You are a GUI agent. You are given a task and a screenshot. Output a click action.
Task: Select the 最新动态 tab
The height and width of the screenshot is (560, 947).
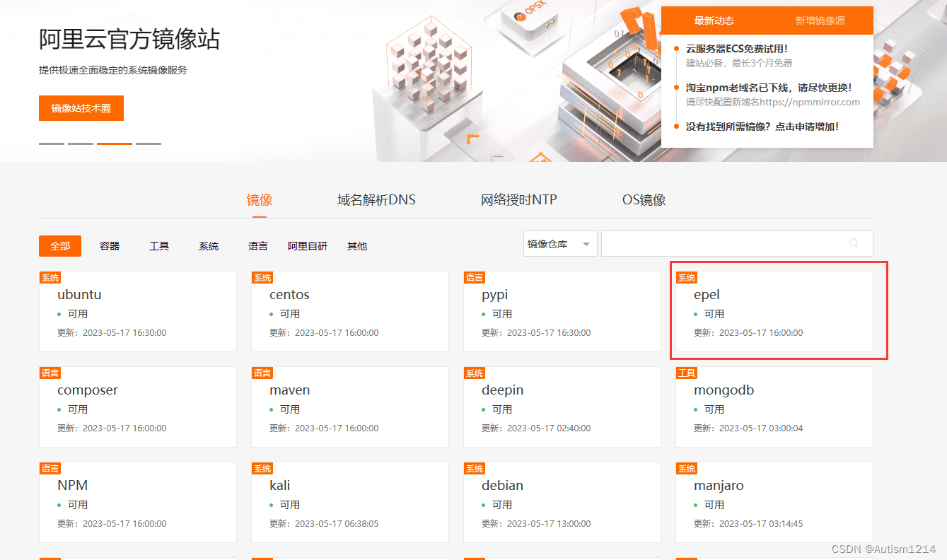pyautogui.click(x=714, y=21)
